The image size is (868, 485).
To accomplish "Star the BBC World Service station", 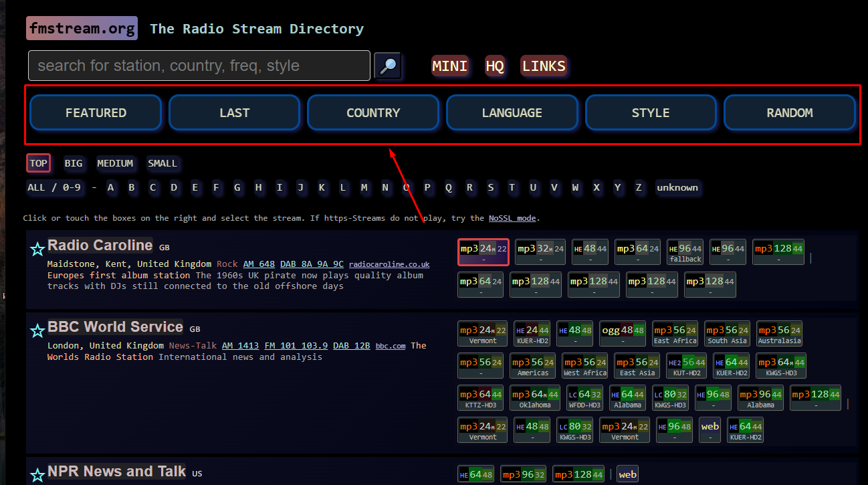I will click(37, 330).
